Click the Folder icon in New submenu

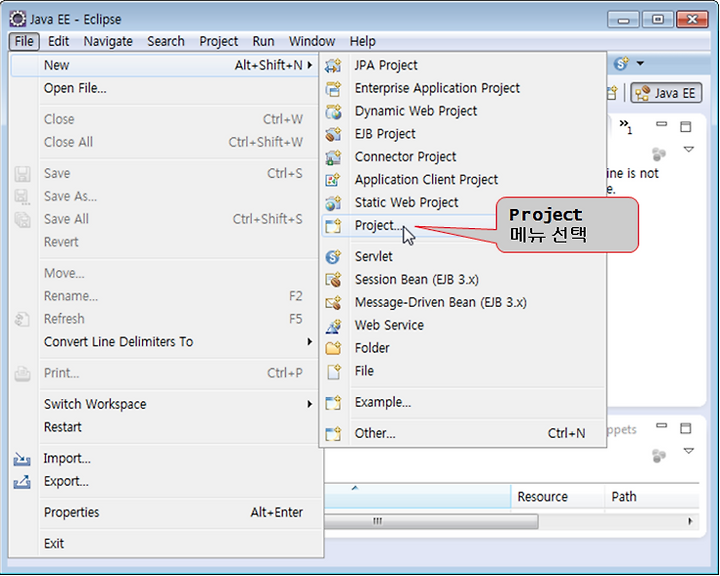coord(333,348)
